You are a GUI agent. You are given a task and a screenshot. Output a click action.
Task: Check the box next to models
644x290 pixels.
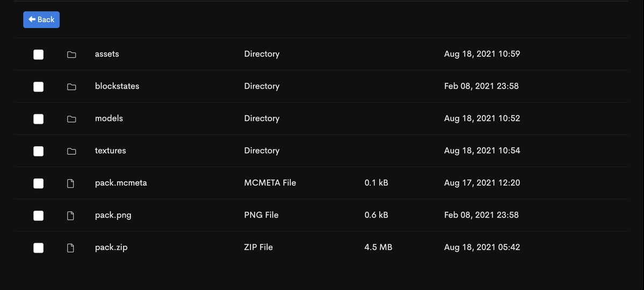tap(39, 119)
